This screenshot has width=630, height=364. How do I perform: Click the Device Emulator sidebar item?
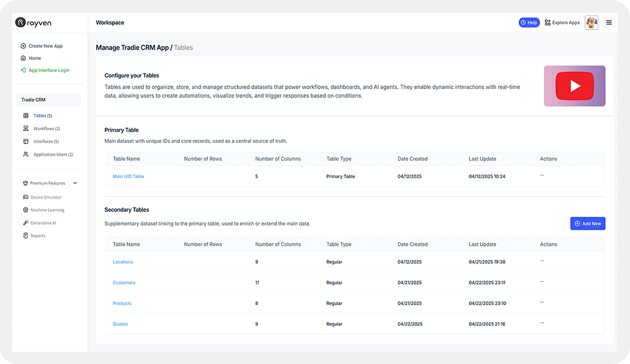45,197
